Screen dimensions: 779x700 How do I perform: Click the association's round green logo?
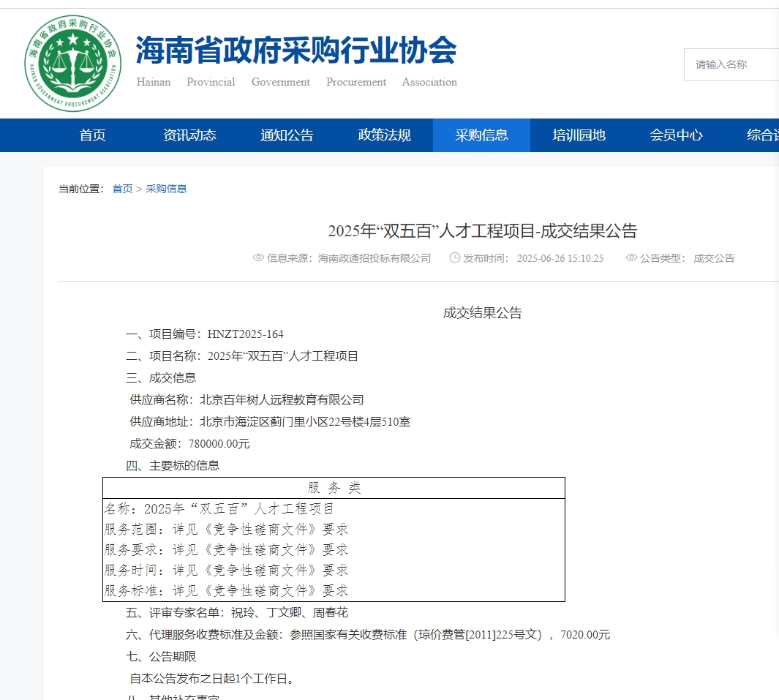[x=72, y=63]
